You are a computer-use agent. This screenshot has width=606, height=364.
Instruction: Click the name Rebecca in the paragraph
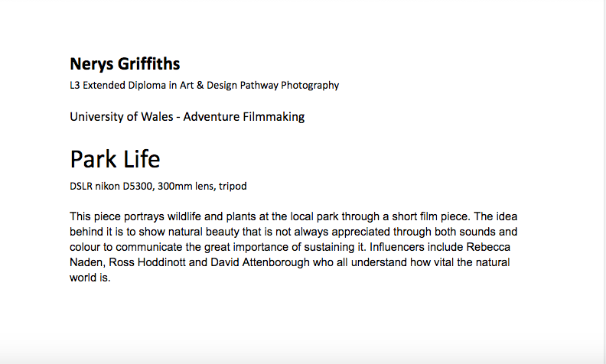pos(488,247)
